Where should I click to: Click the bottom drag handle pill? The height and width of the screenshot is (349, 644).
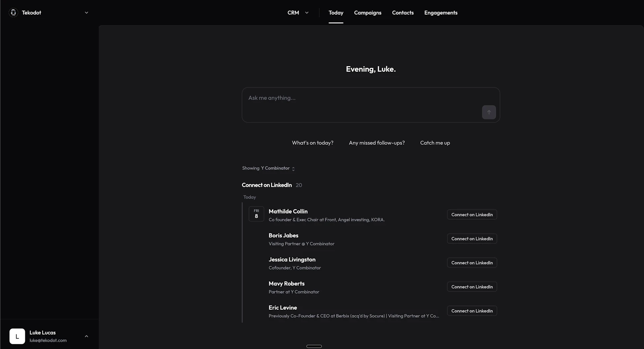314,346
